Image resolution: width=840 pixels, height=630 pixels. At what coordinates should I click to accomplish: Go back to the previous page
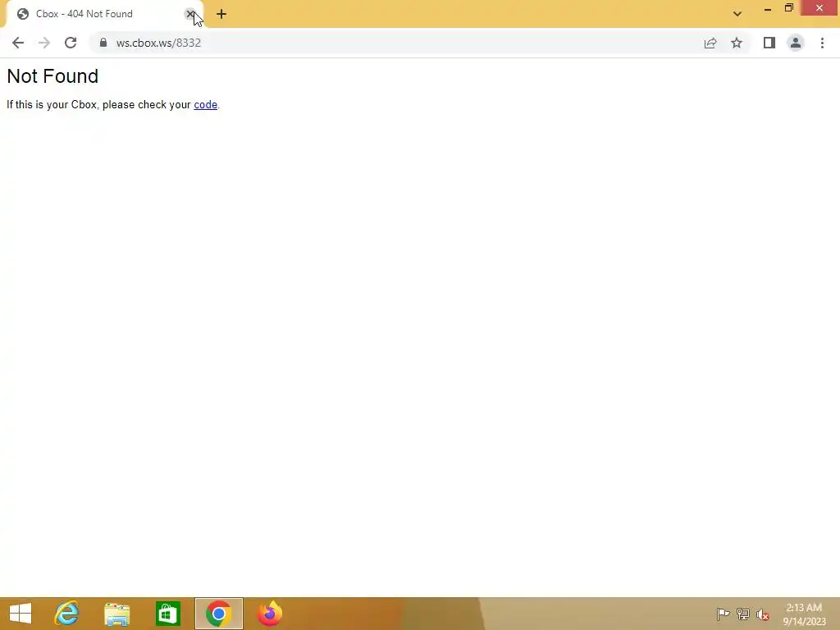pyautogui.click(x=18, y=43)
